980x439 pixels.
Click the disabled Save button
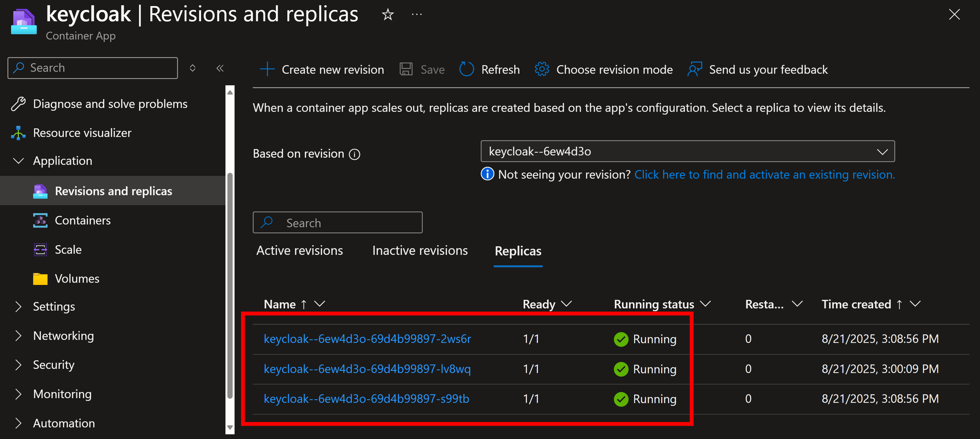(x=422, y=69)
